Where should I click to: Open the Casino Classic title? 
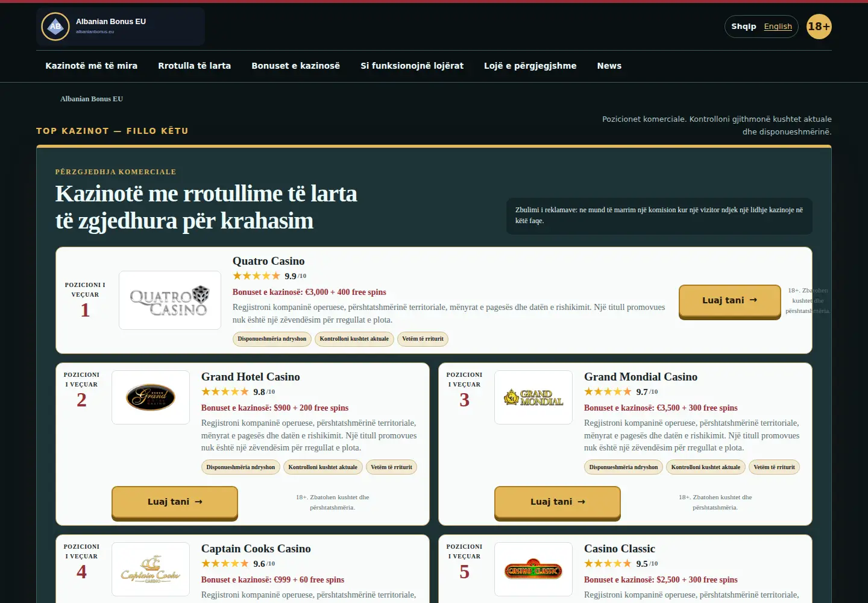click(x=620, y=549)
